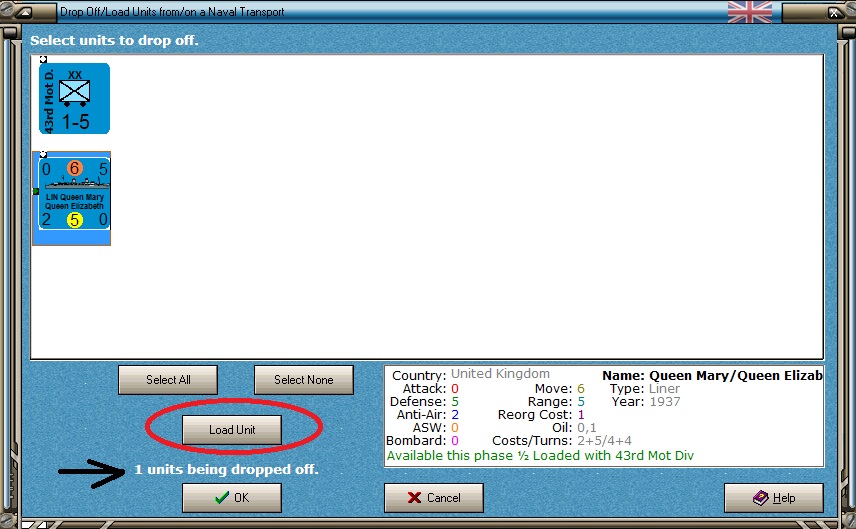This screenshot has width=856, height=529.
Task: Click the yellow 5 range value on liner
Action: (74, 220)
